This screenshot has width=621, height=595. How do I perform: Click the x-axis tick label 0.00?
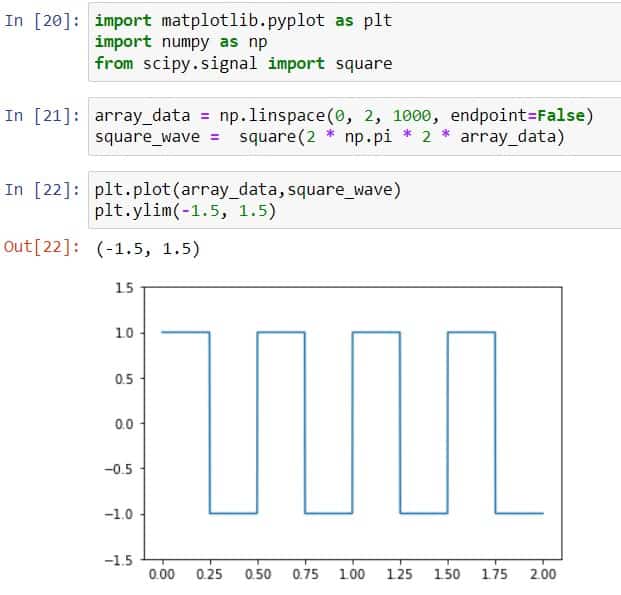[162, 574]
